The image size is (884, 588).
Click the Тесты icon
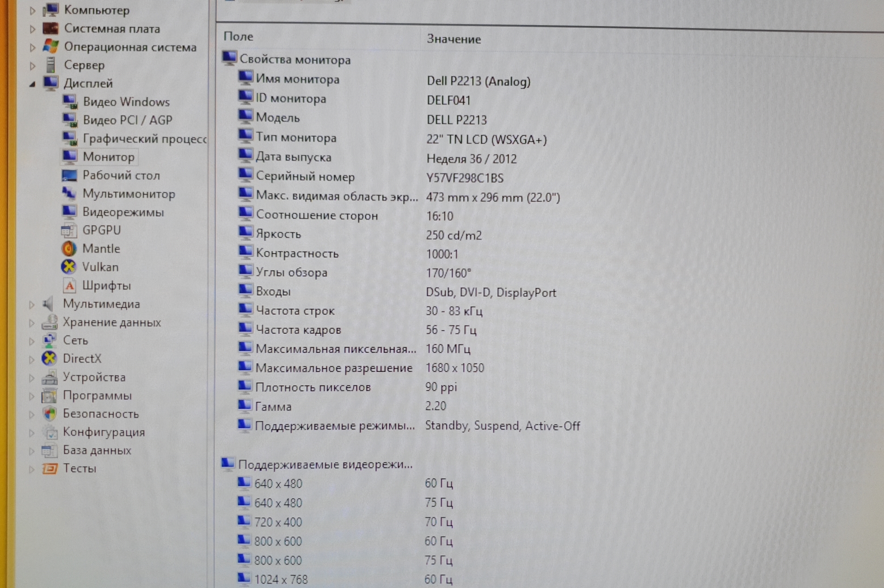coord(50,468)
